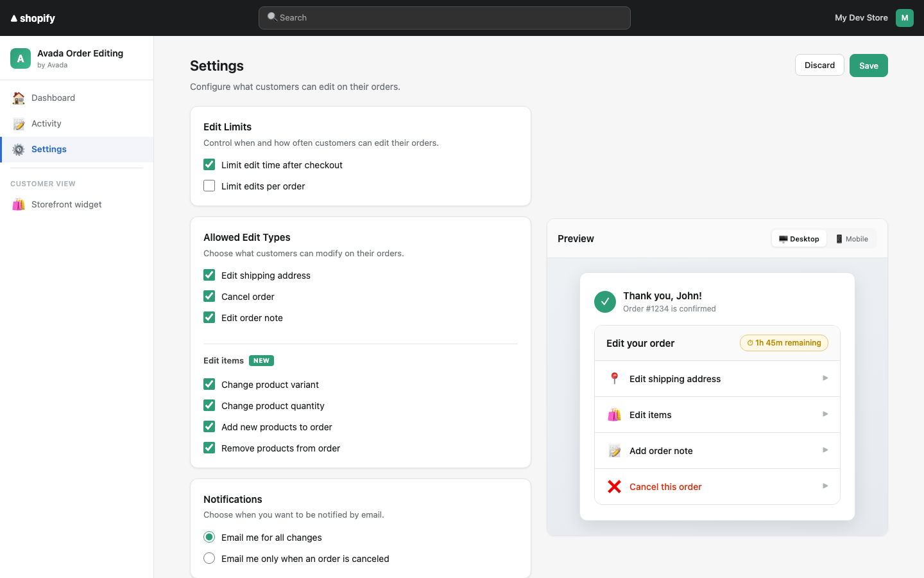Viewport: 924px width, 578px height.
Task: Click the green order confirmed checkmark icon
Action: (x=605, y=302)
